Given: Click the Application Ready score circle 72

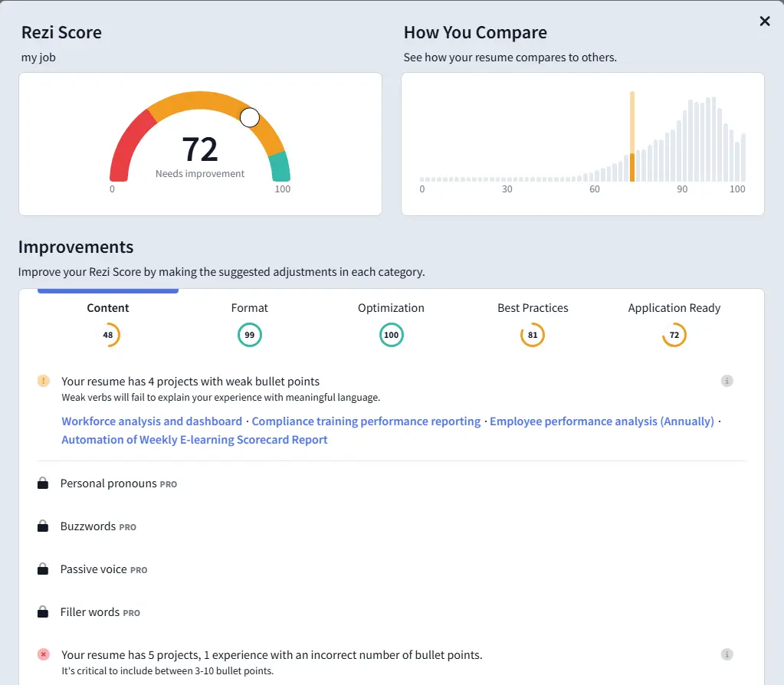Looking at the screenshot, I should pyautogui.click(x=674, y=335).
